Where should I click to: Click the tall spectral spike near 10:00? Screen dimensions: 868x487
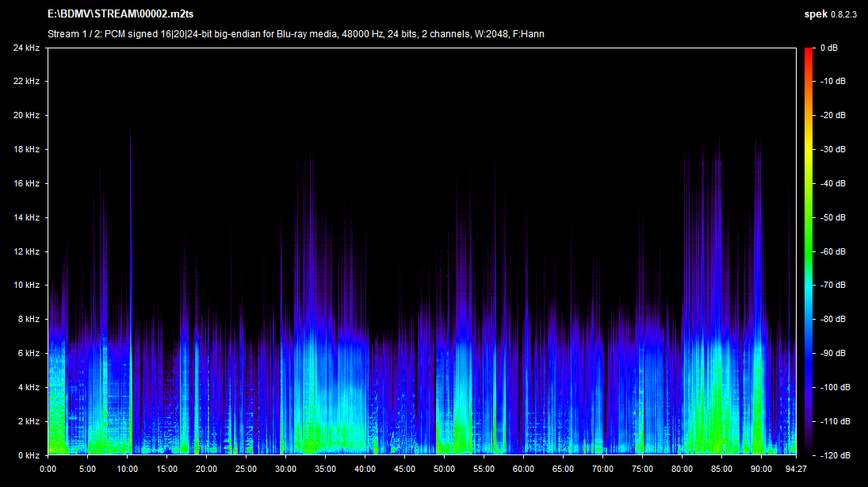130,238
